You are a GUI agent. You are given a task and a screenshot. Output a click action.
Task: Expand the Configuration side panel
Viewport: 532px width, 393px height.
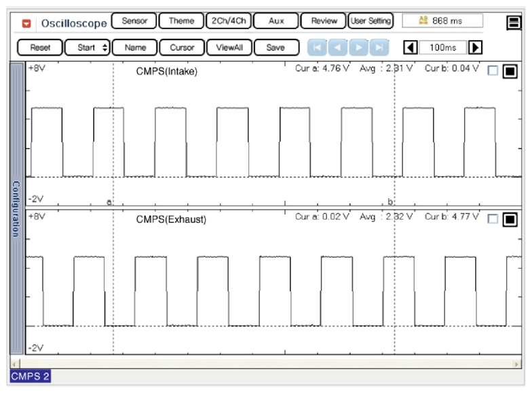(16, 208)
